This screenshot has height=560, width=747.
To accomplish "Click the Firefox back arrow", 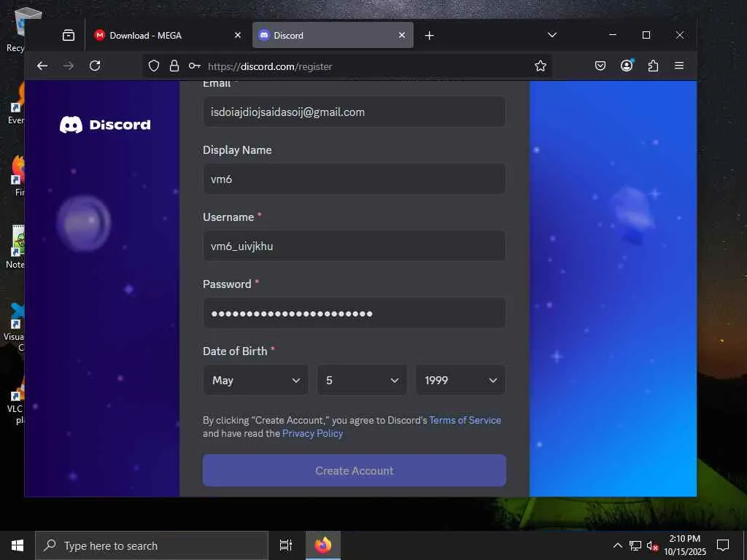I will point(42,66).
